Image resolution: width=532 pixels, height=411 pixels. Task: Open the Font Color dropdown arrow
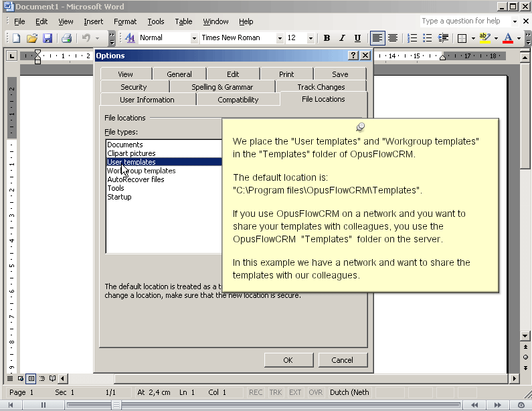coord(519,38)
